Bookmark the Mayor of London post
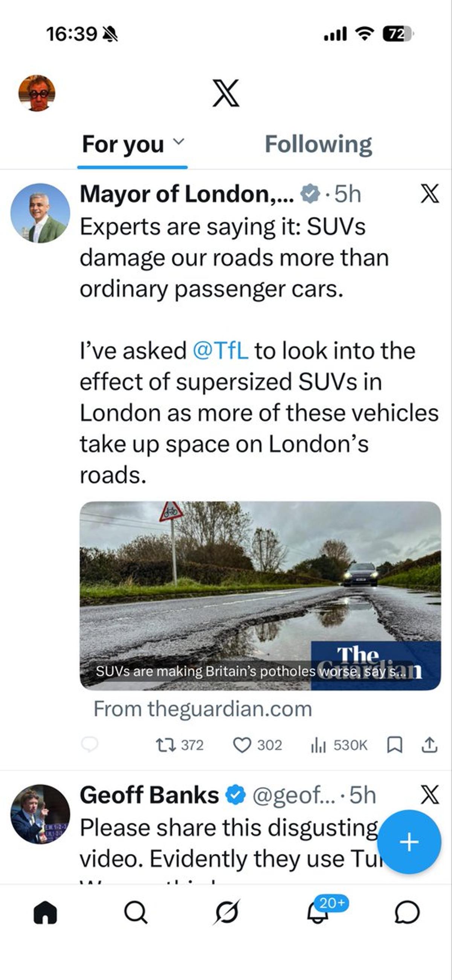452x980 pixels. coord(394,745)
